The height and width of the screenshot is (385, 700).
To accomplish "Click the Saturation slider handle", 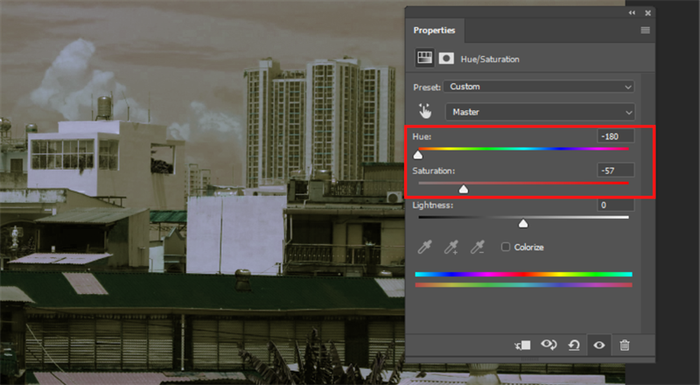I will (x=463, y=189).
